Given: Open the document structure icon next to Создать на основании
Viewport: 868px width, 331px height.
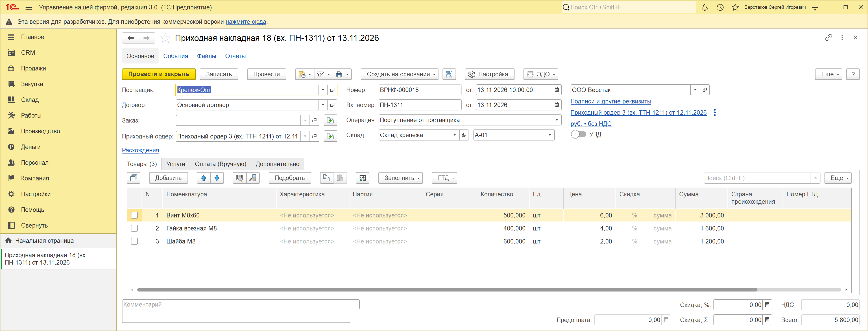Looking at the screenshot, I should click(449, 74).
